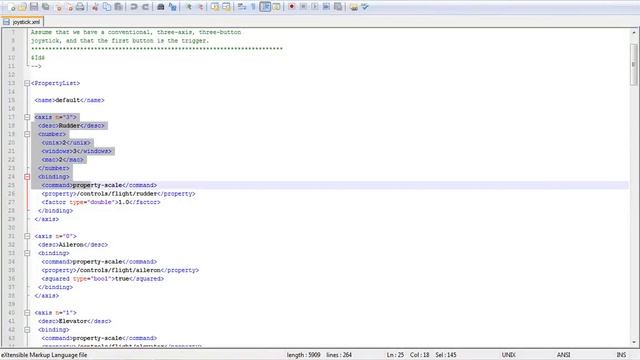
Task: Click in /controls/flight/aileron property line
Action: tap(120, 270)
